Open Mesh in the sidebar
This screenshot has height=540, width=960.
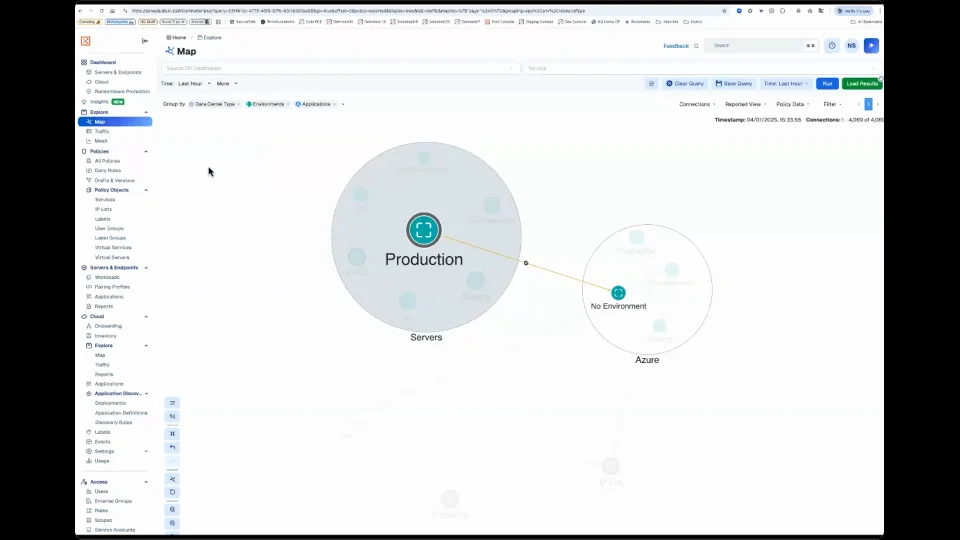(x=100, y=141)
